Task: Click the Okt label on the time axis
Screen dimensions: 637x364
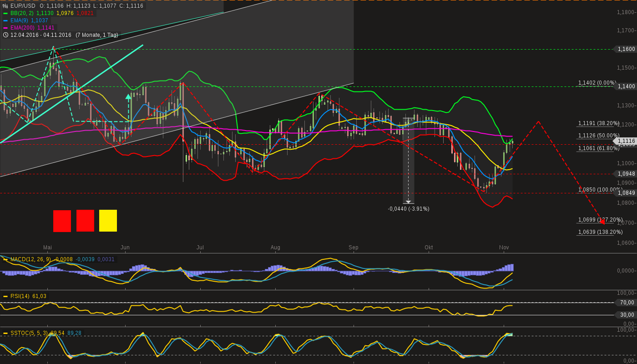Action: 429,248
